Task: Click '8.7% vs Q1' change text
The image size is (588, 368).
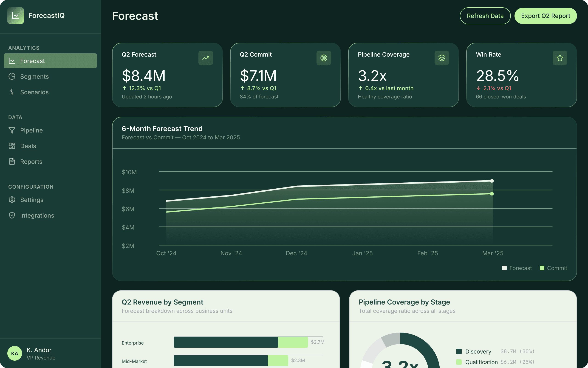Action: click(262, 88)
